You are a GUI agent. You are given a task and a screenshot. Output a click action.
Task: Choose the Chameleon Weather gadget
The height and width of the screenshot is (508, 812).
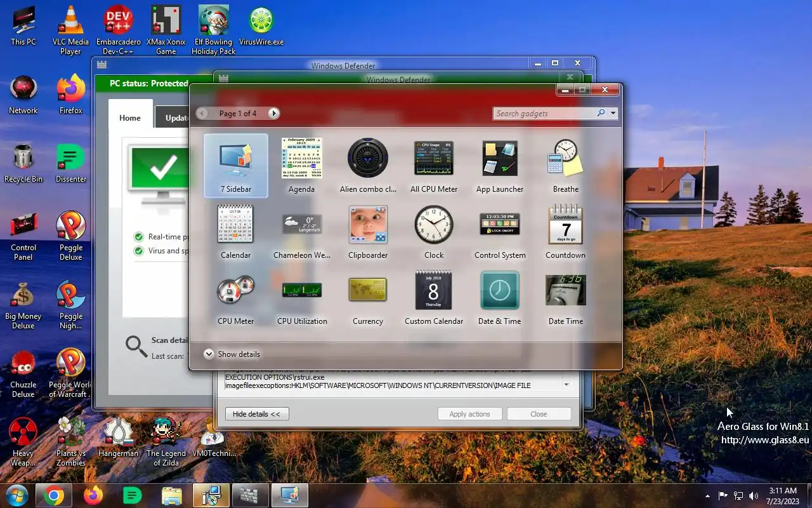point(302,231)
